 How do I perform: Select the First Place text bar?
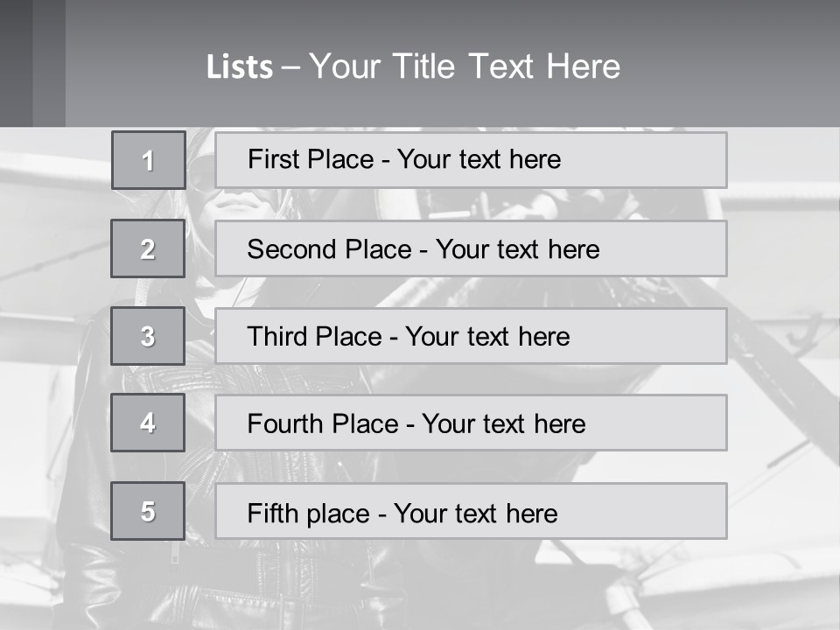pyautogui.click(x=471, y=160)
